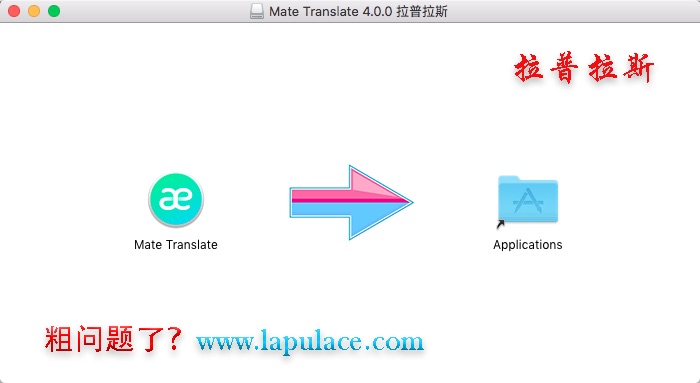Viewport: 700px width, 383px height.
Task: Click the window title "Mate Translate 4.0.0 拉普拉斯"
Action: tap(358, 11)
